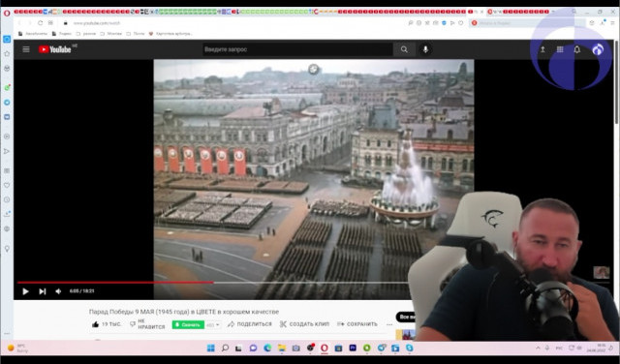This screenshot has height=364, width=620.
Task: Skip to the next video
Action: point(43,291)
